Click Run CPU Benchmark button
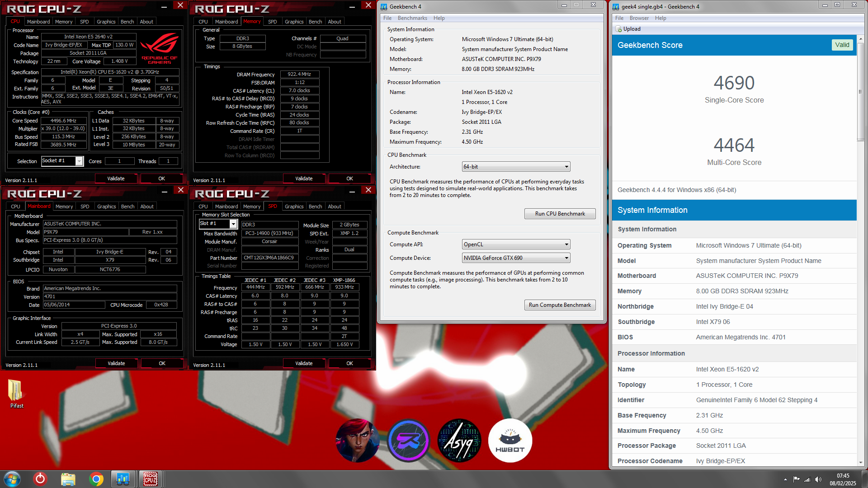 pos(560,214)
